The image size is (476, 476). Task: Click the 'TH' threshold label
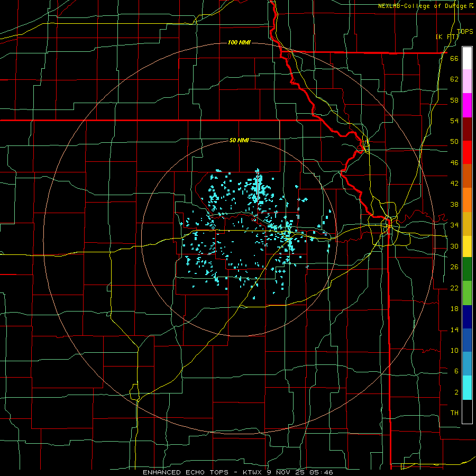[454, 413]
